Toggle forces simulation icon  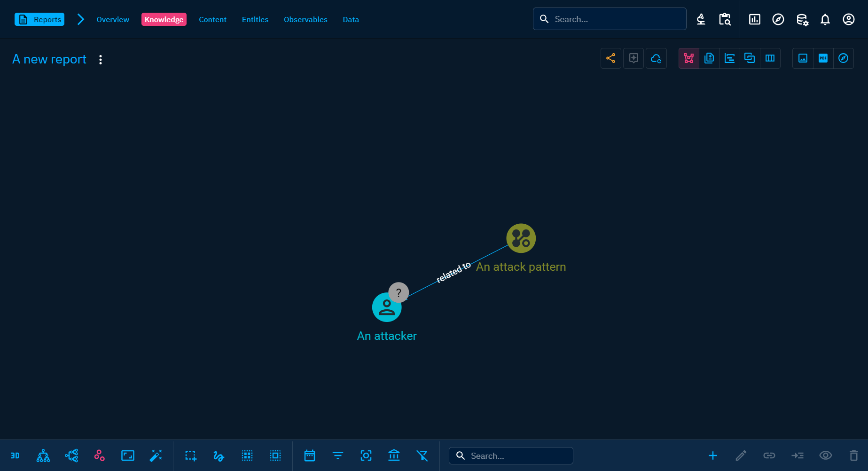pos(100,455)
